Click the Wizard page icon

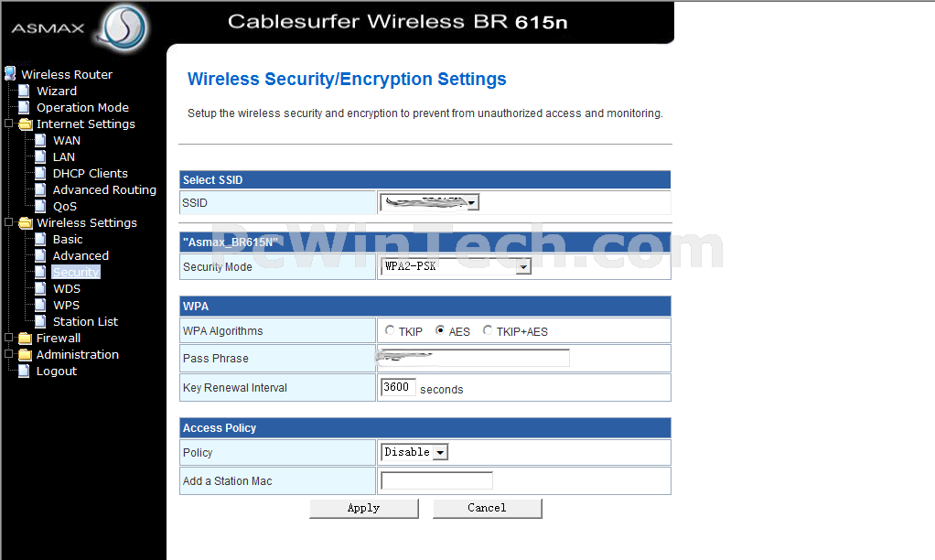[x=24, y=91]
